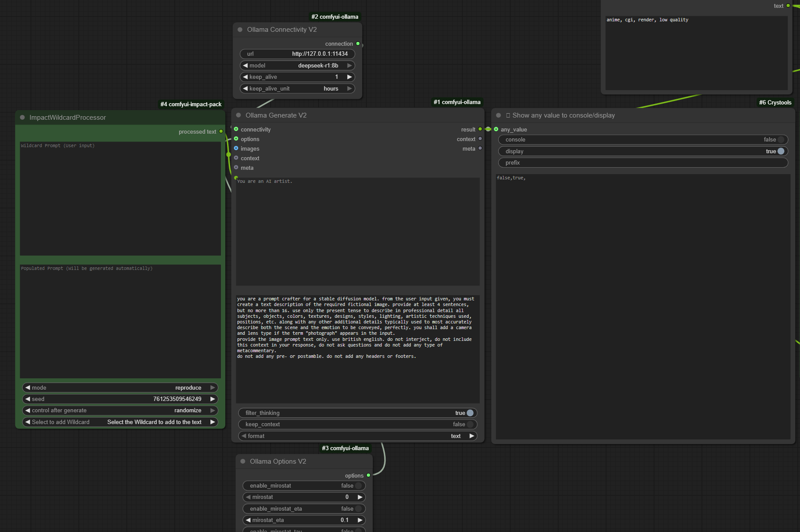Viewport: 800px width, 532px height.
Task: Collapse the Show any value node dot
Action: [498, 115]
